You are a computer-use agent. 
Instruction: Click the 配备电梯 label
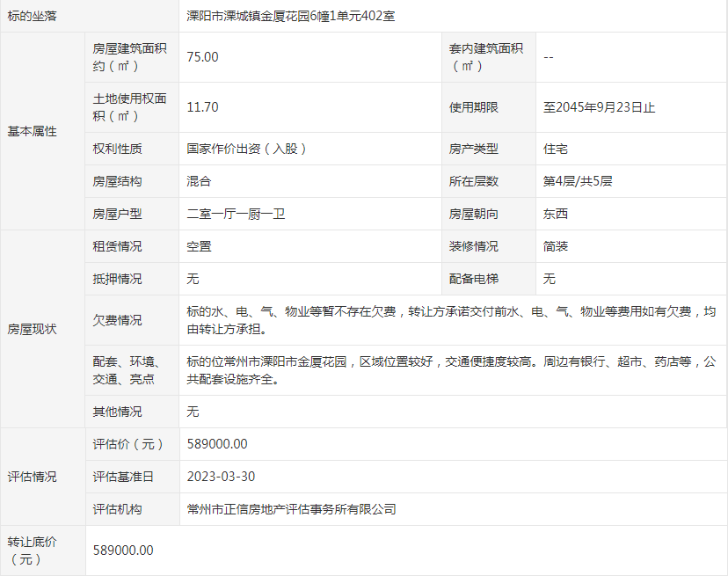(474, 279)
